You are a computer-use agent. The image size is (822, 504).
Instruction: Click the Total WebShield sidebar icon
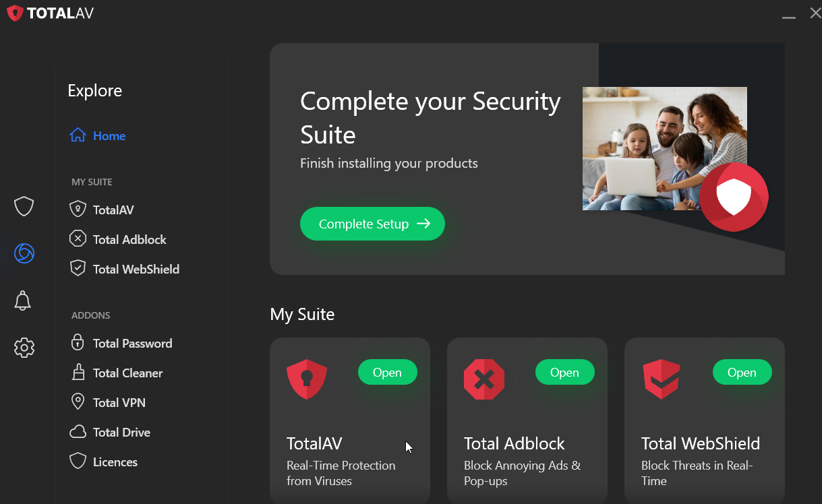pyautogui.click(x=78, y=268)
